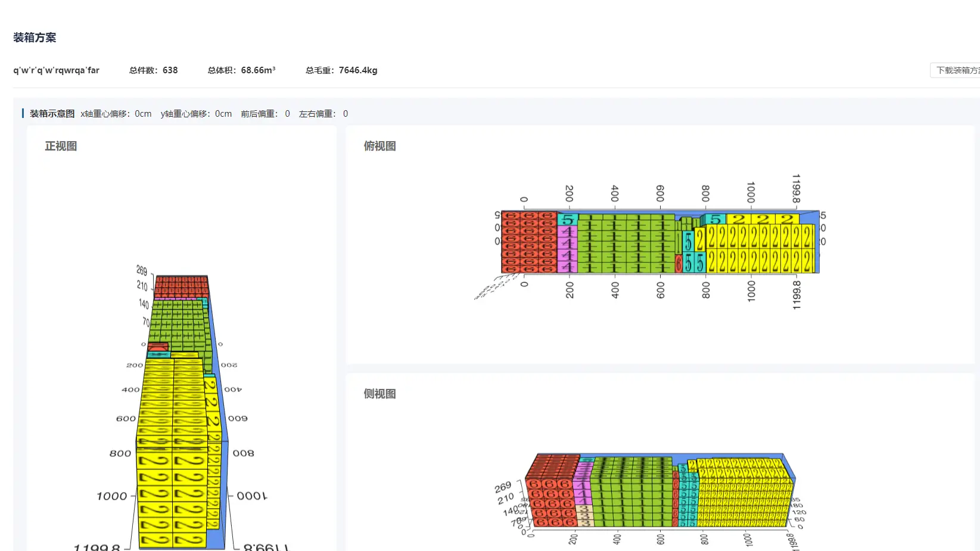Click the 总毛重 7646.4kg value

click(341, 70)
